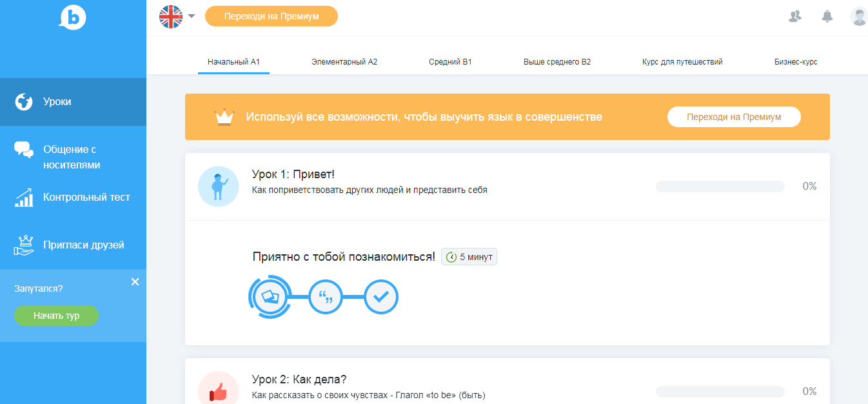Select the Бизнес-курс tab
The height and width of the screenshot is (404, 868).
pos(796,61)
